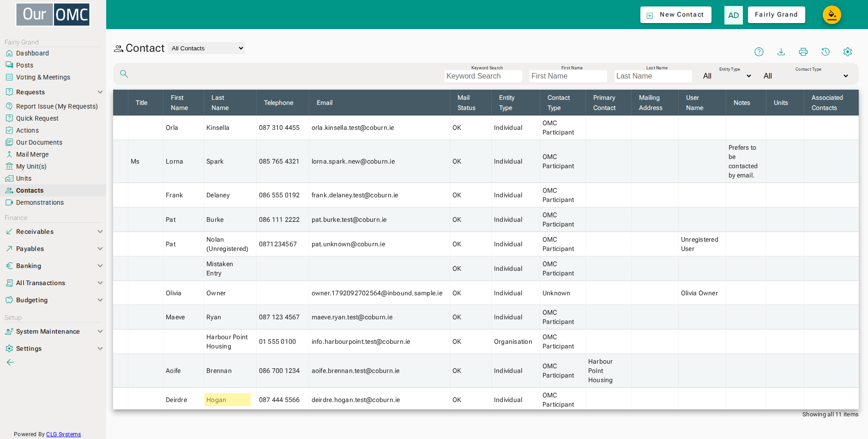Open the settings gear icon above the table

coord(848,52)
